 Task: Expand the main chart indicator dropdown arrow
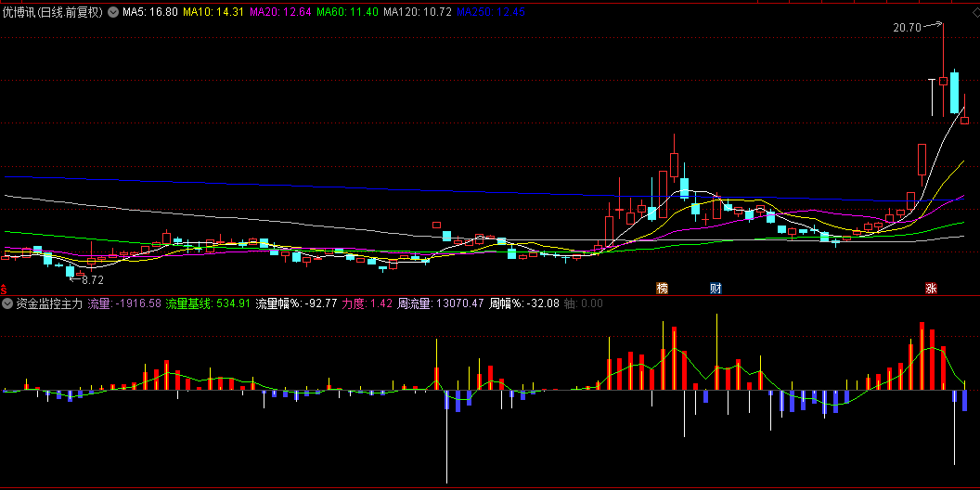[x=112, y=12]
